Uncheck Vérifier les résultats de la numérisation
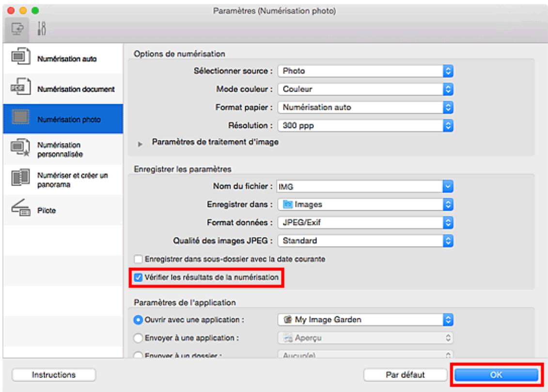The image size is (548, 392). 139,277
